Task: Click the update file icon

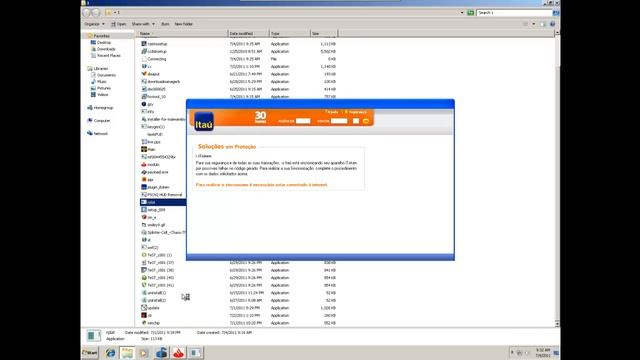Action: pos(144,308)
